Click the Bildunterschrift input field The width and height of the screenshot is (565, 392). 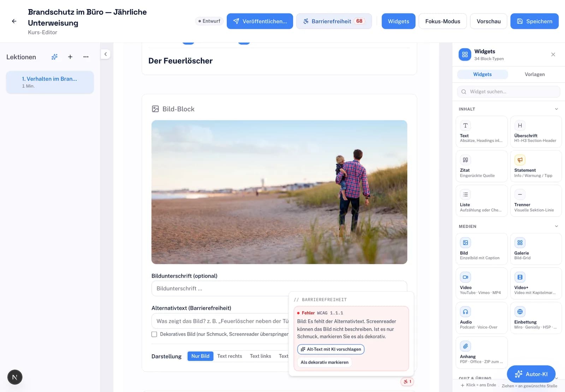(279, 289)
